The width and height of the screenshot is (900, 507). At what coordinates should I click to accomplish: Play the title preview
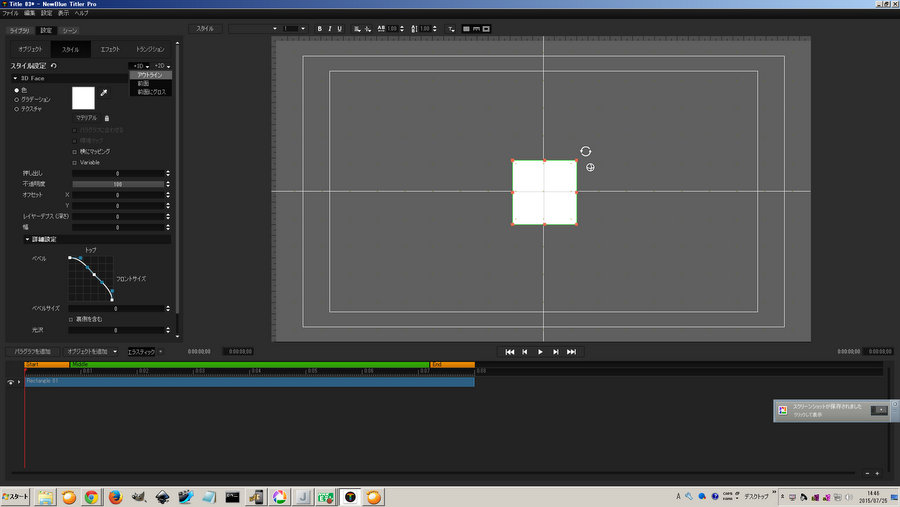[x=540, y=352]
